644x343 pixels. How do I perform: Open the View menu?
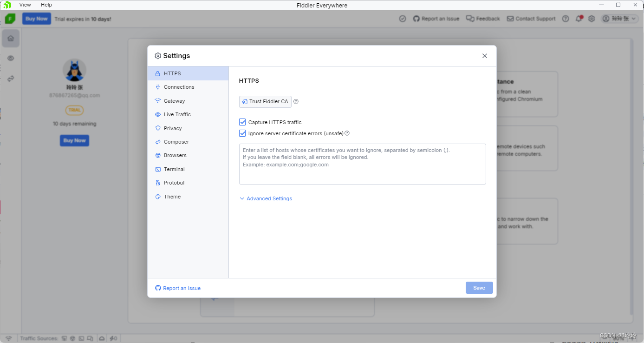click(25, 5)
